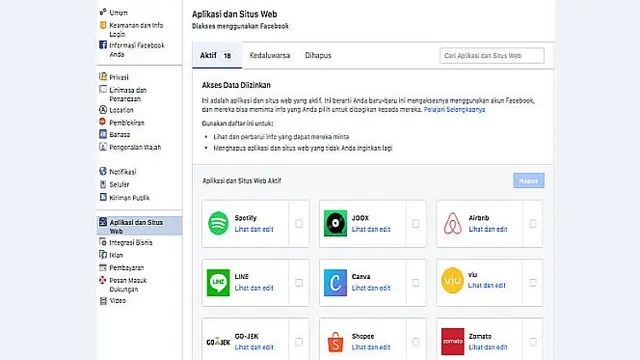Switch to the Dihapus tab
Viewport: 640px width, 360px height.
tap(318, 56)
